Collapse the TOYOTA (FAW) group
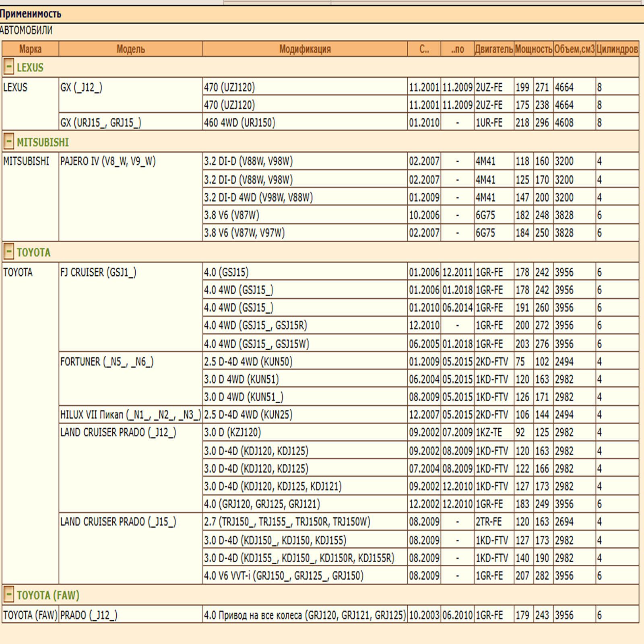644x644 pixels. [8, 594]
